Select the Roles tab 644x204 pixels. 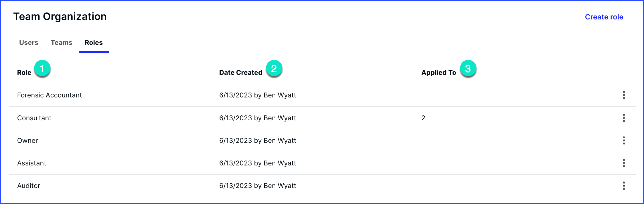pos(94,43)
